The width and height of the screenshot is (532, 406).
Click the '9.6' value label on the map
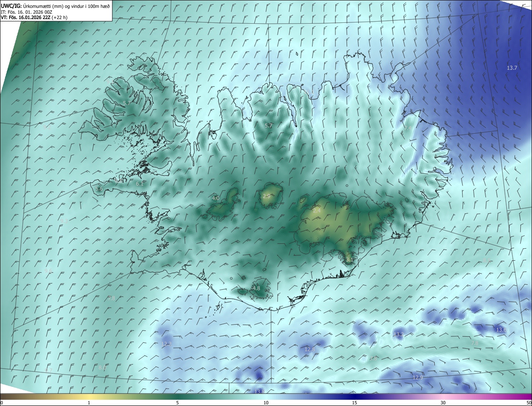(48, 271)
